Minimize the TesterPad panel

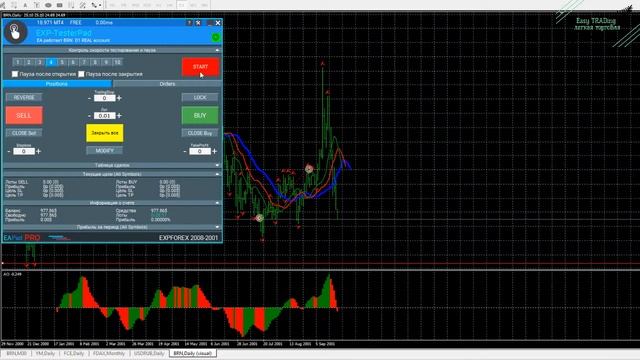[210, 23]
